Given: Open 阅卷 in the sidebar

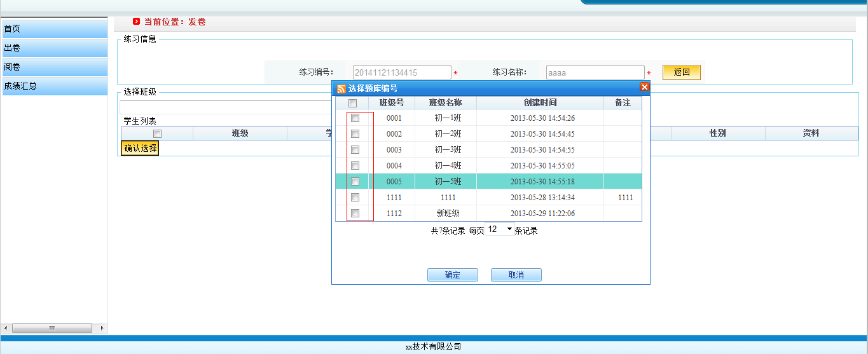Looking at the screenshot, I should [x=55, y=67].
